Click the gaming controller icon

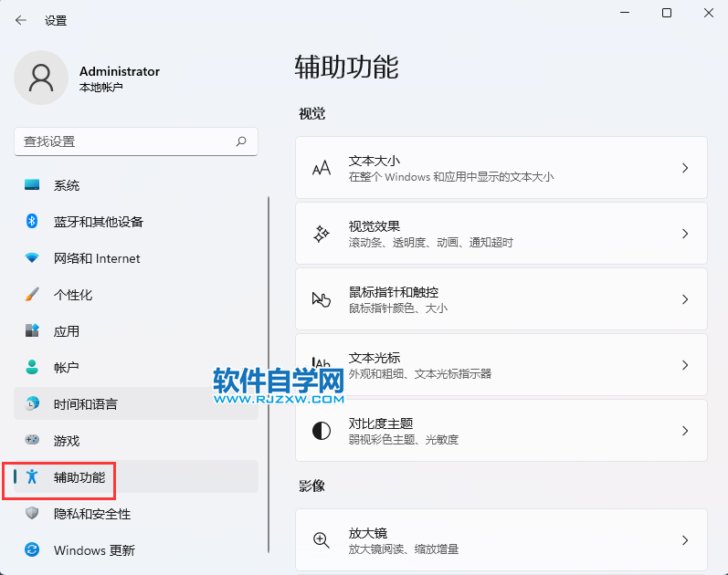pos(32,441)
